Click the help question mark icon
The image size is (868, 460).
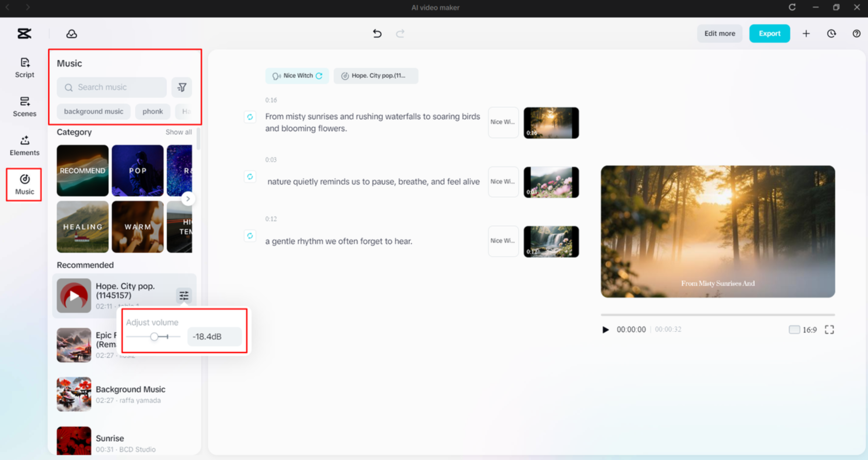coord(856,34)
